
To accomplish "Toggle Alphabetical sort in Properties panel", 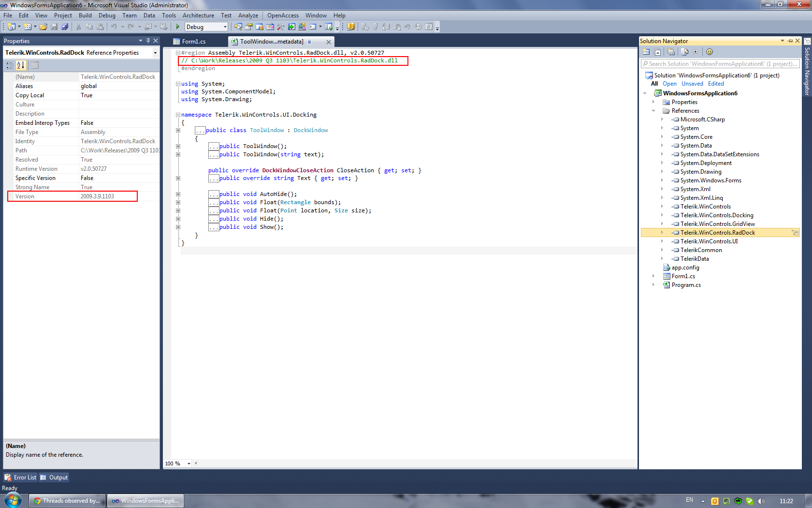I will coord(21,65).
